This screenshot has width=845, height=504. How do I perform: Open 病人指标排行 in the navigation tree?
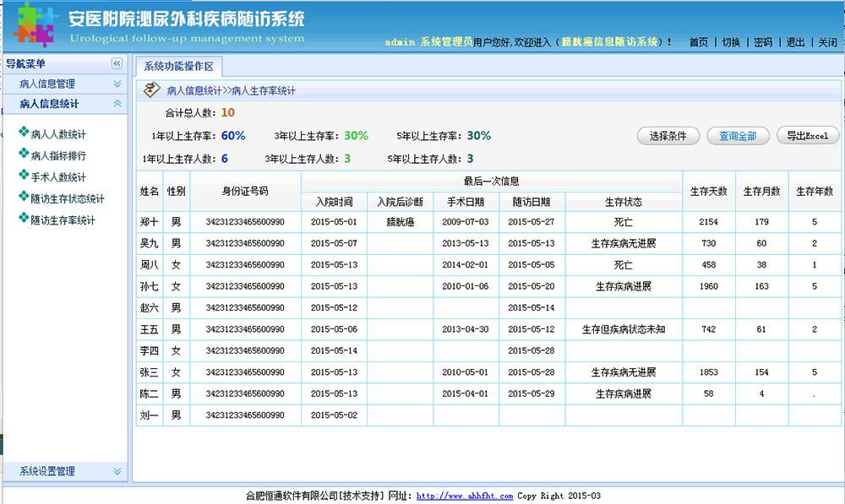coord(58,155)
